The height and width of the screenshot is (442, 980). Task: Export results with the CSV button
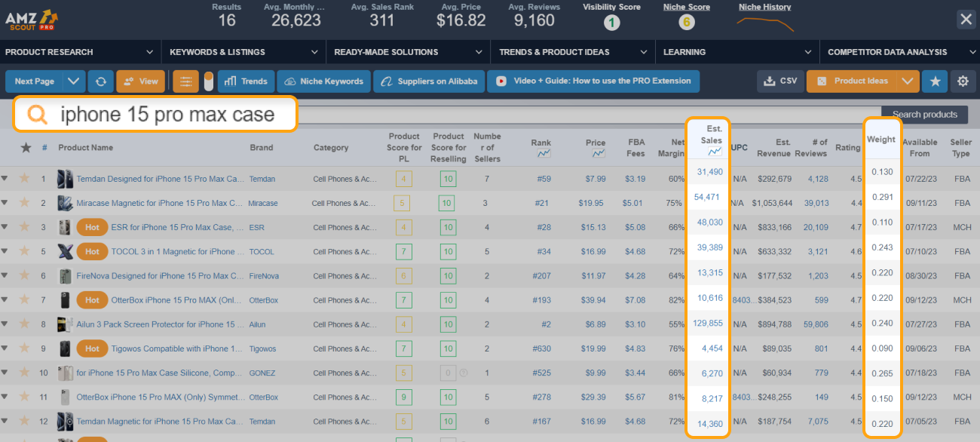tap(780, 81)
